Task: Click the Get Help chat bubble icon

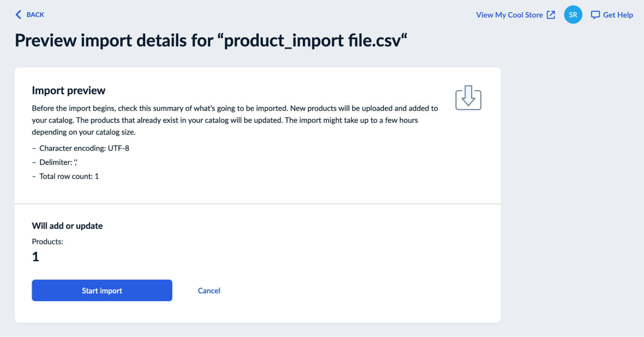Action: coord(595,14)
